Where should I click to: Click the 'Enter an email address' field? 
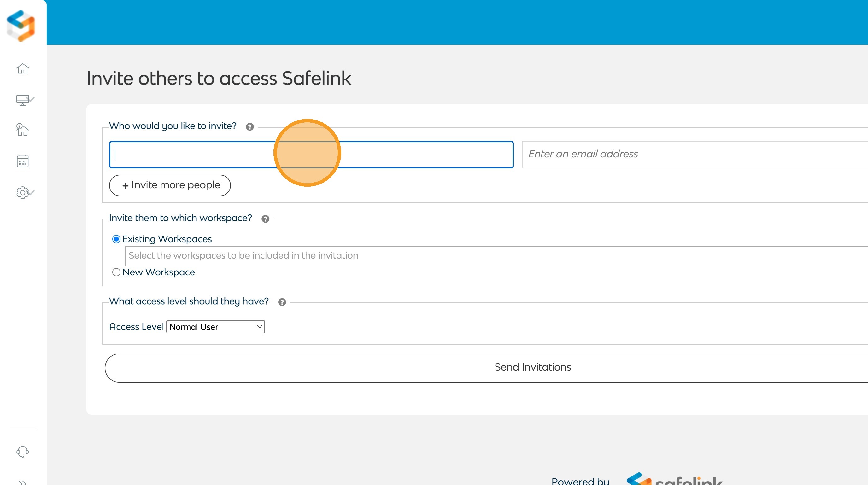click(694, 155)
